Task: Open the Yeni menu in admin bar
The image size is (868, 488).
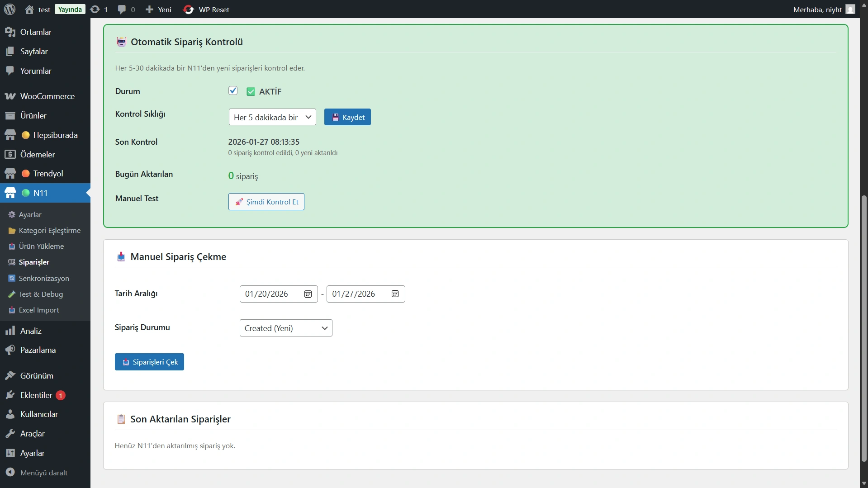Action: tap(159, 9)
